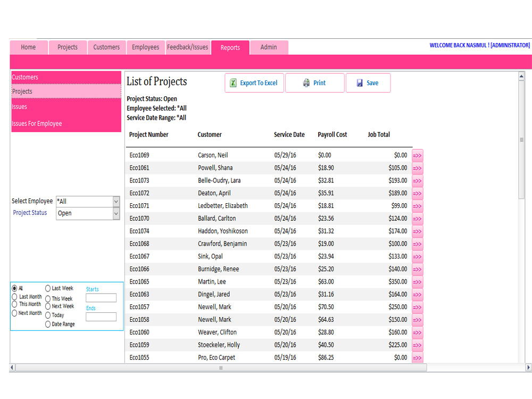Select Customers report in sidebar
Viewport: 532px width, 399px height.
tap(66, 77)
